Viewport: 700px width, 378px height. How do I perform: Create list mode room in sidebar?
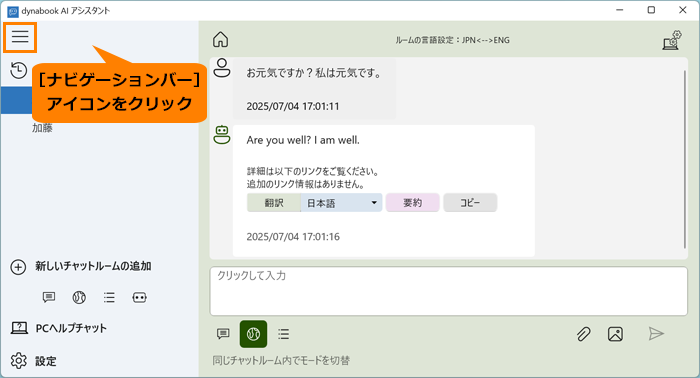tap(109, 297)
